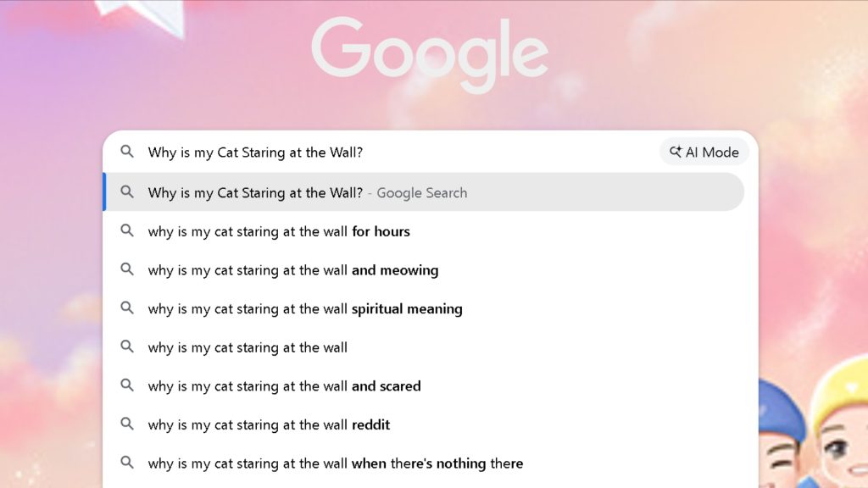Select the plain 'why is my cat staring at the wall' suggestion

(x=248, y=347)
